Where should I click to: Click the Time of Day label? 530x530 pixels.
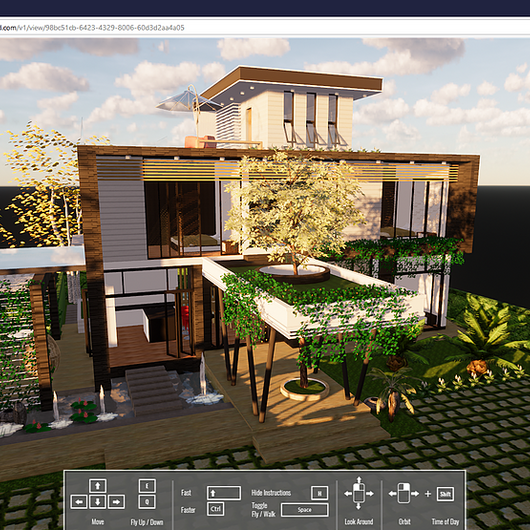[x=445, y=522]
